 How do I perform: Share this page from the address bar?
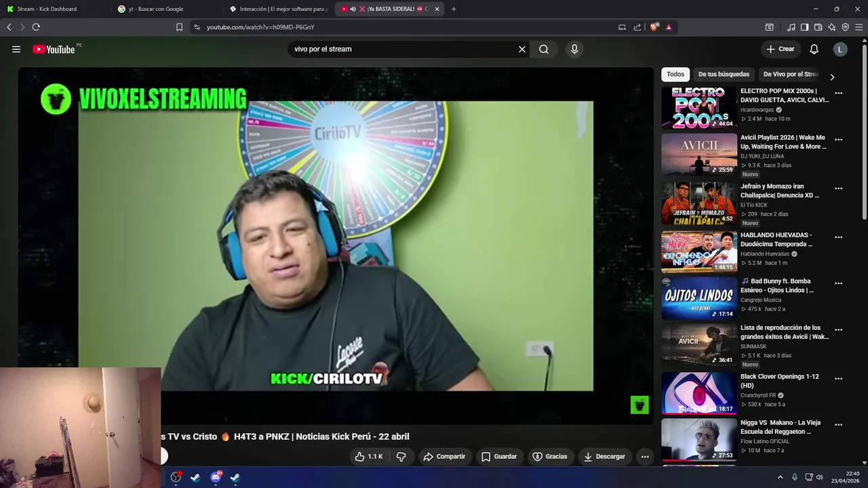click(x=637, y=27)
